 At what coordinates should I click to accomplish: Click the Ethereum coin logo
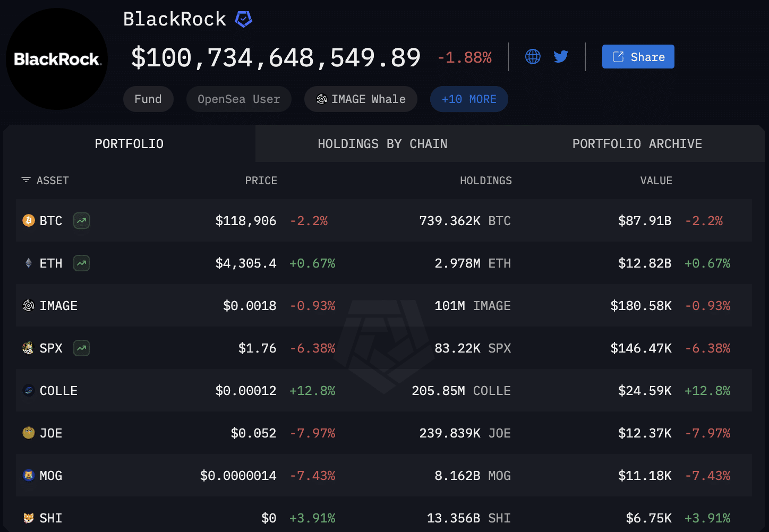29,263
